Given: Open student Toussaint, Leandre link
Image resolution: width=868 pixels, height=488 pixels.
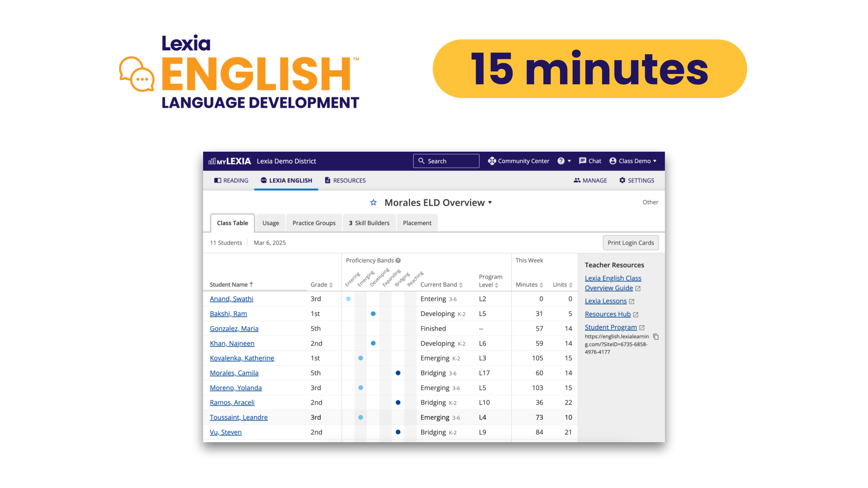Looking at the screenshot, I should 239,417.
